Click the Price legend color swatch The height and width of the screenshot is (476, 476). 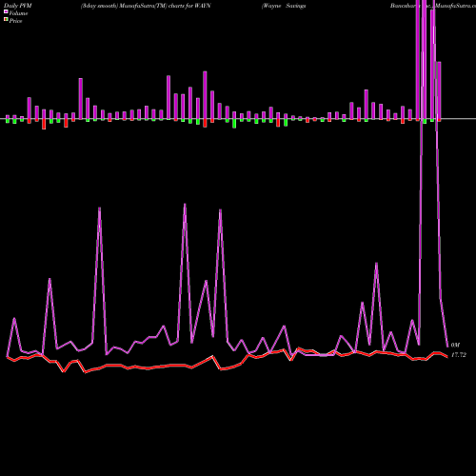click(x=6, y=19)
